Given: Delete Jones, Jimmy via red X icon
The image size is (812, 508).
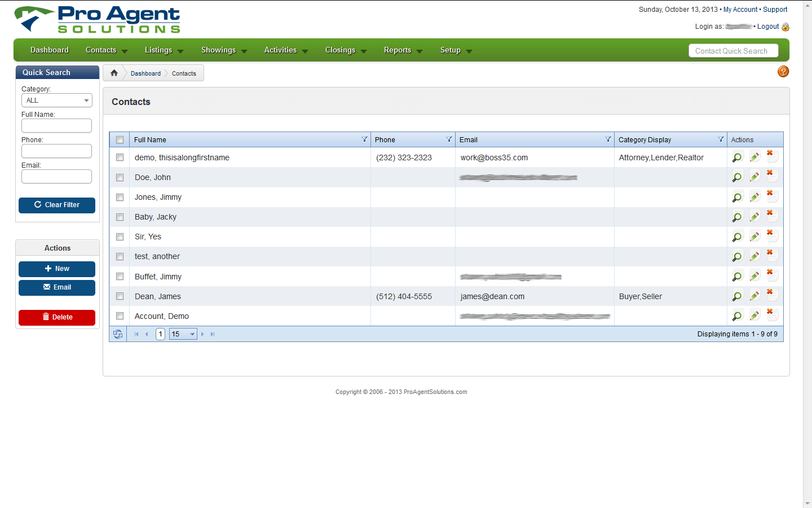Looking at the screenshot, I should [771, 195].
